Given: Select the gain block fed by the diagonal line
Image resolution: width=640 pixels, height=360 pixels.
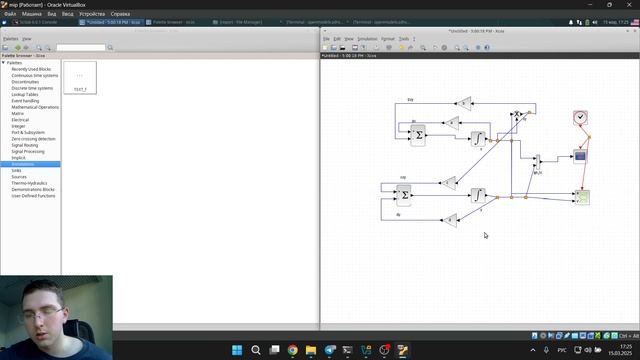Looking at the screenshot, I should click(x=449, y=183).
